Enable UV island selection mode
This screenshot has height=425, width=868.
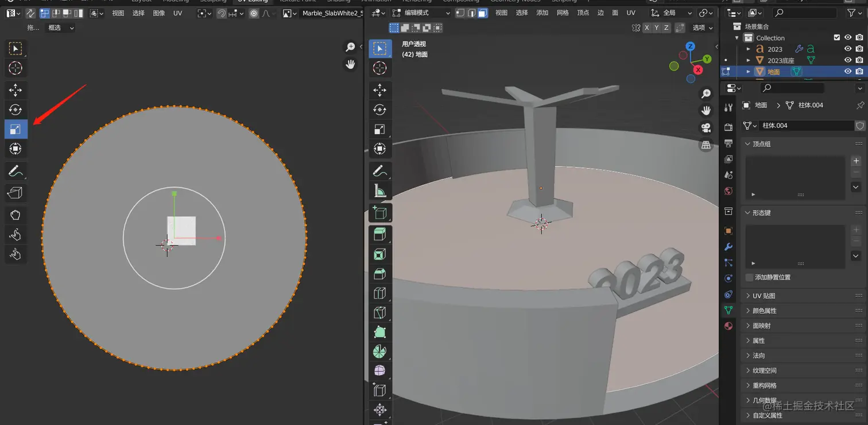coord(78,13)
